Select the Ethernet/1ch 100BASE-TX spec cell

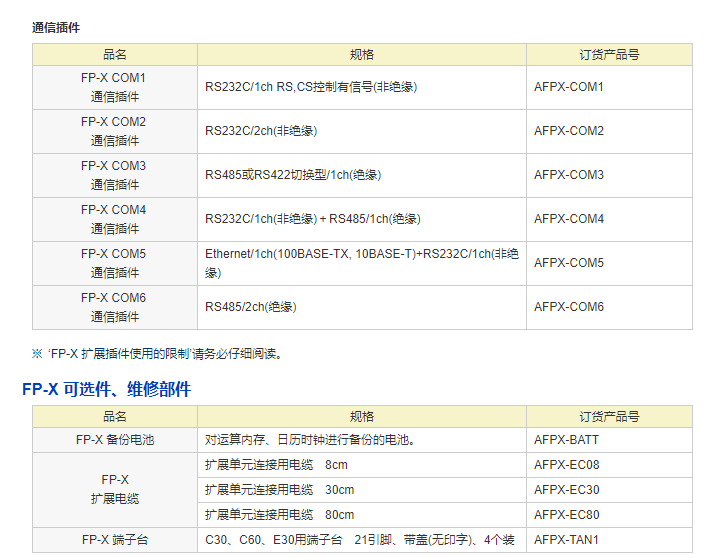point(362,263)
